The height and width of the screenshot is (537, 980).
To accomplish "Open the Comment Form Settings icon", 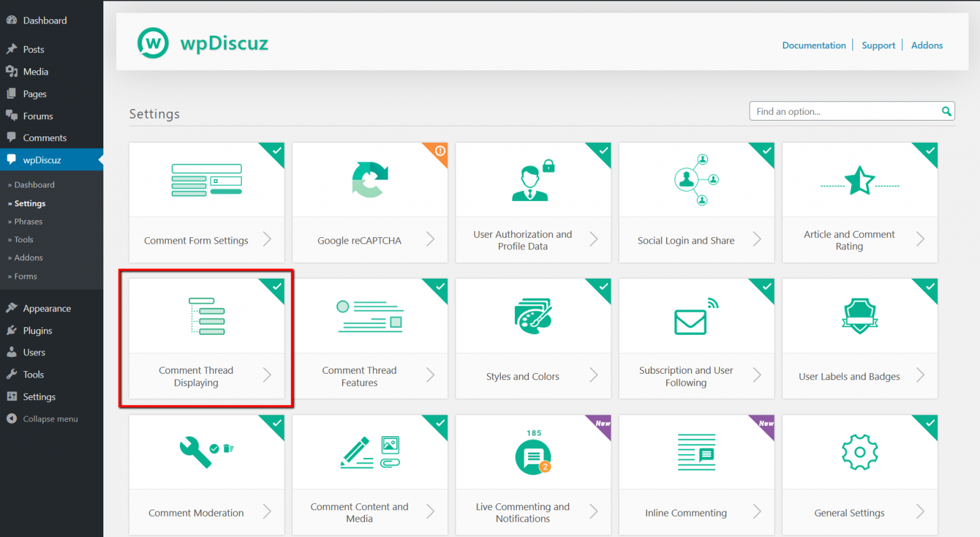I will [207, 180].
